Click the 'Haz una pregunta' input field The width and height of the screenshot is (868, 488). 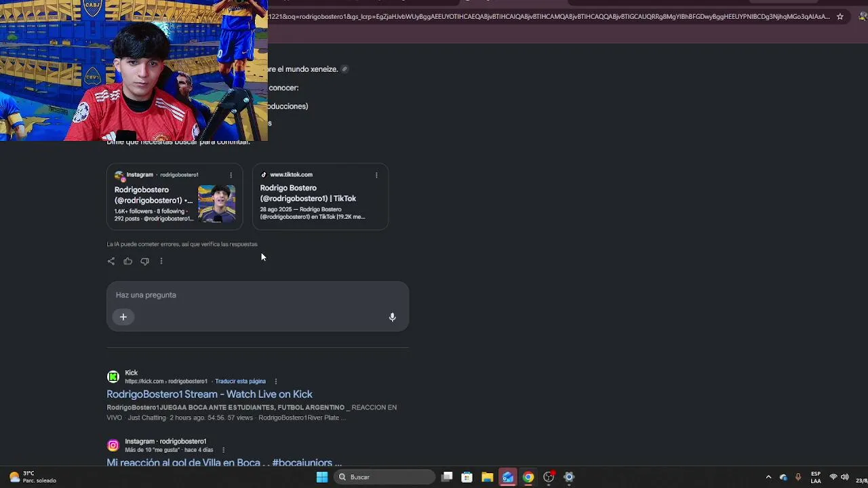click(258, 296)
